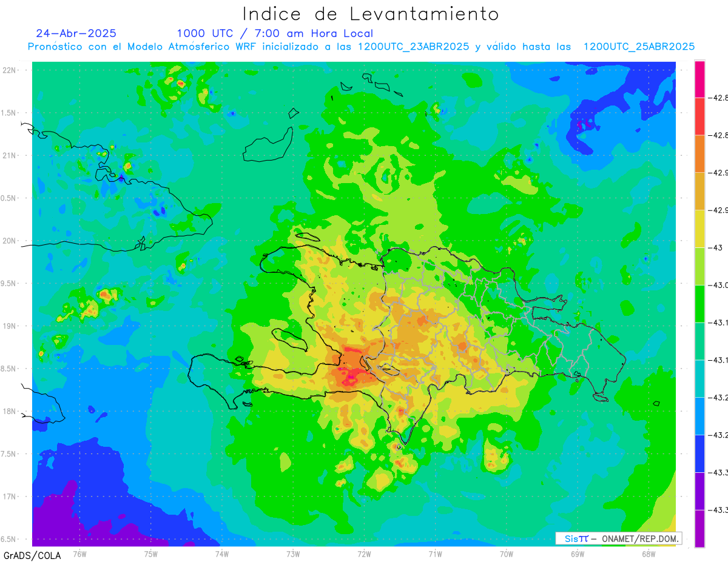Pick the bottom violet swatch in the color bar
The image size is (728, 562).
699,529
